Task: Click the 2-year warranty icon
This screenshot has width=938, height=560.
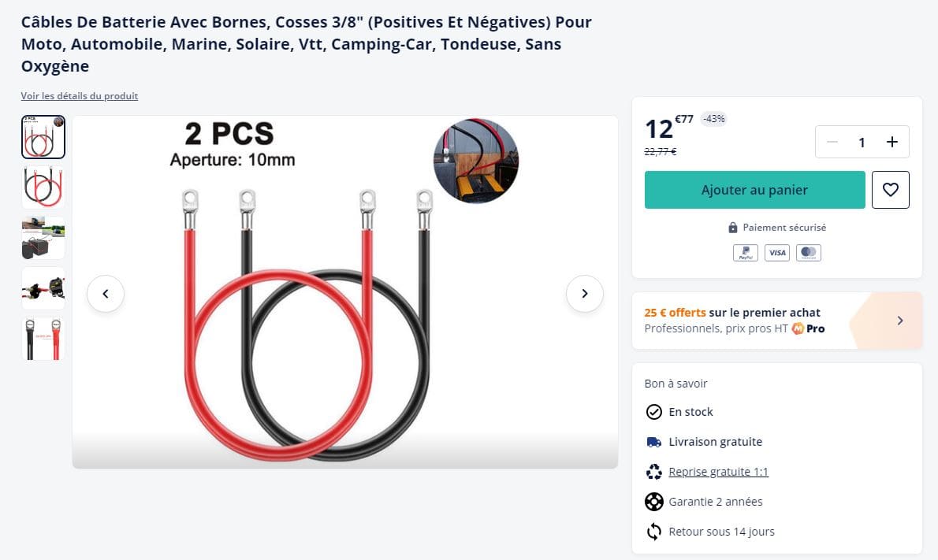Action: pyautogui.click(x=653, y=502)
